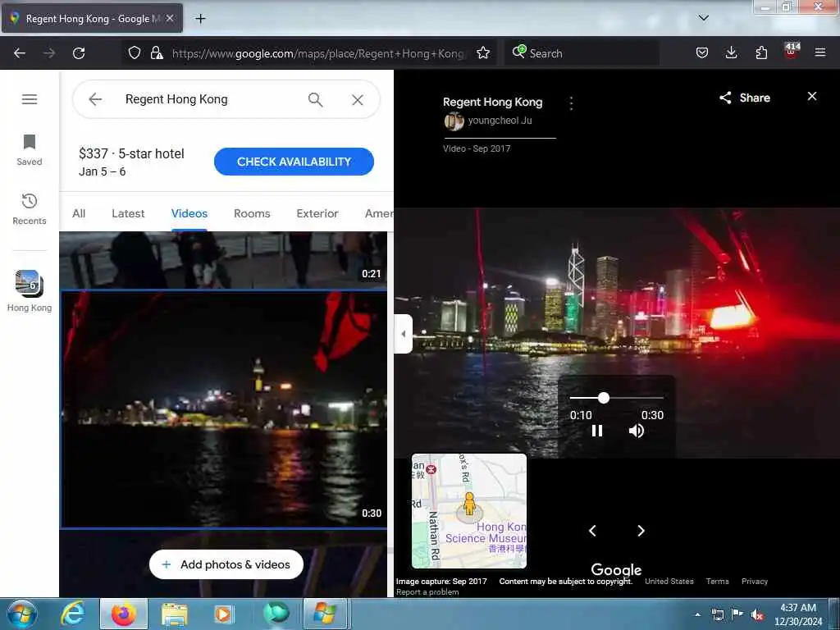Image resolution: width=840 pixels, height=630 pixels.
Task: Show hidden system tray icons
Action: click(x=697, y=614)
